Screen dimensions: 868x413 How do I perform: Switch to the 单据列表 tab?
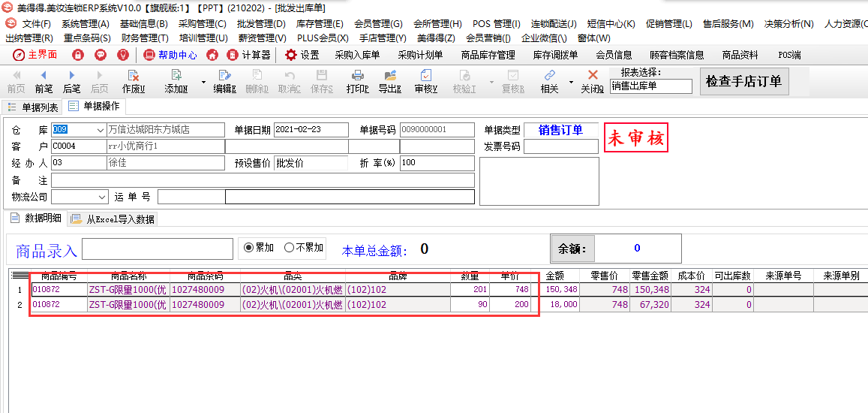point(33,107)
